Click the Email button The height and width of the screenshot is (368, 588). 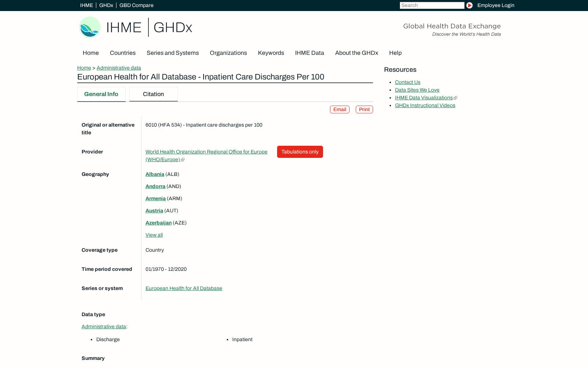pyautogui.click(x=340, y=109)
